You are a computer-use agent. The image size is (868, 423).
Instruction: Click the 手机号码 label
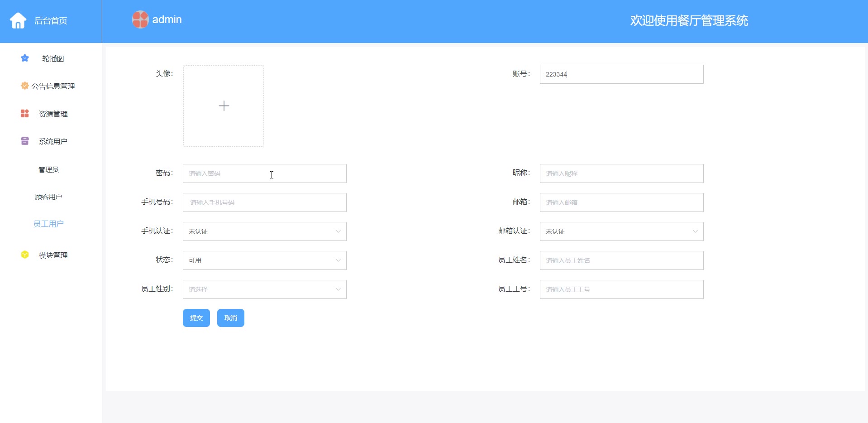(157, 202)
